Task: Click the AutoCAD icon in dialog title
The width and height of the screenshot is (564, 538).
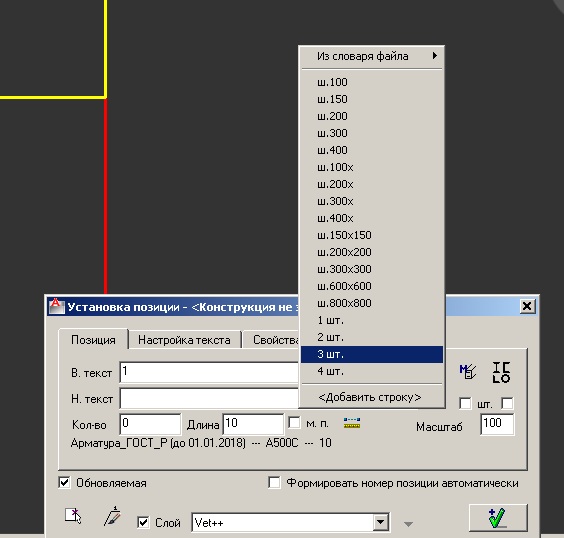Action: tap(56, 307)
